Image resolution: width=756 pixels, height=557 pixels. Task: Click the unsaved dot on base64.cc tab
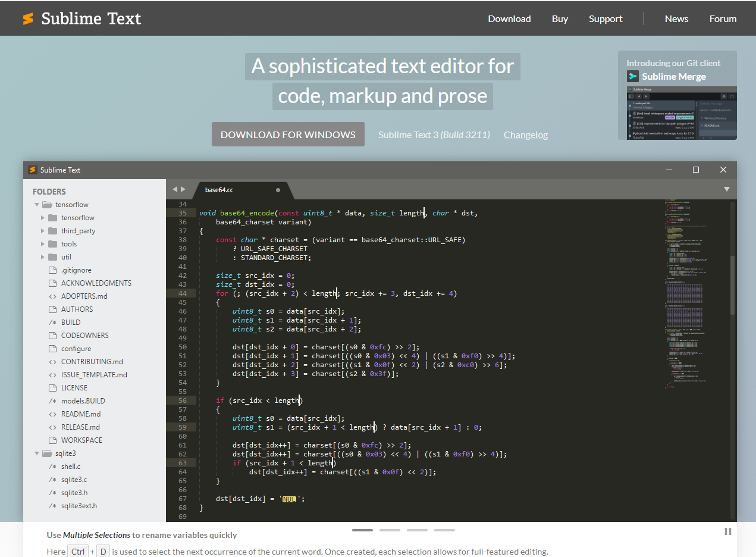278,190
